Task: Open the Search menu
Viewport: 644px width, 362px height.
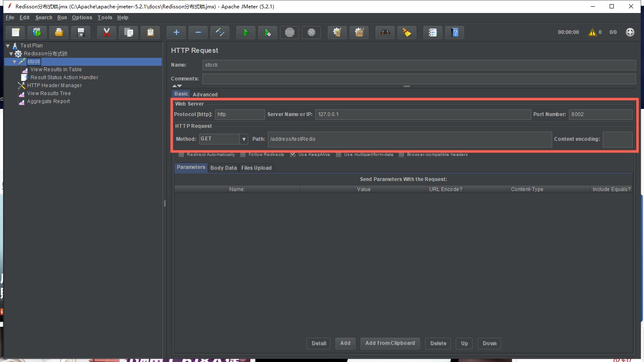Action: point(44,18)
